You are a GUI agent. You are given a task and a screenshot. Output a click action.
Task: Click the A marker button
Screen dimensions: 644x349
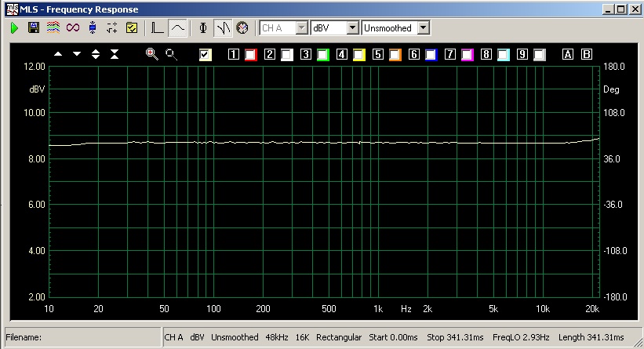(x=568, y=55)
